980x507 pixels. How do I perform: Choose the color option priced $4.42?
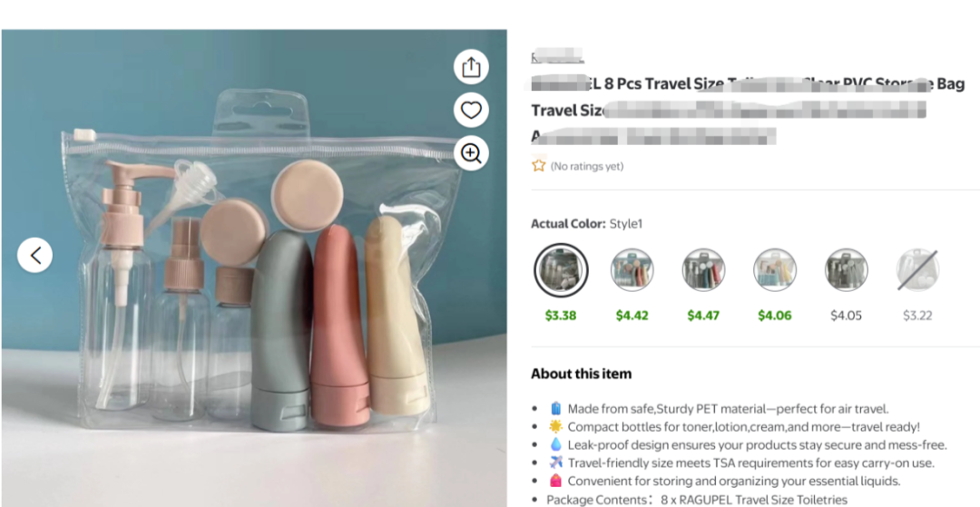[x=632, y=269]
